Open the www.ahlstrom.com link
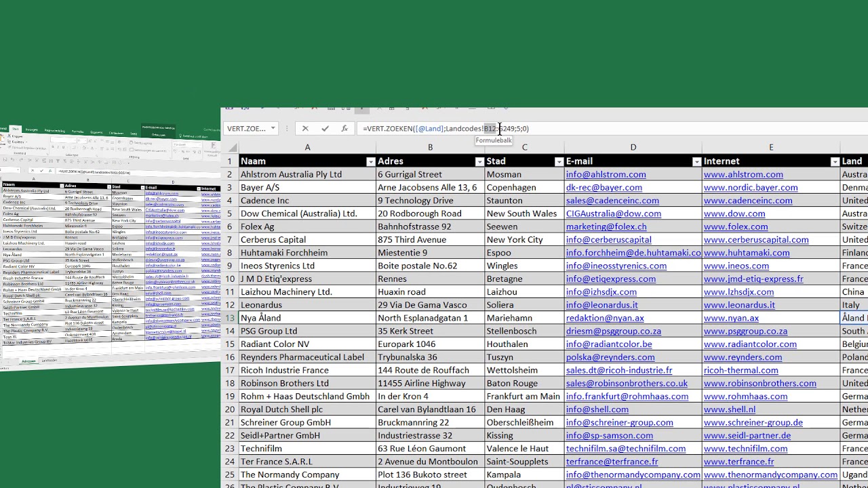 [x=743, y=174]
